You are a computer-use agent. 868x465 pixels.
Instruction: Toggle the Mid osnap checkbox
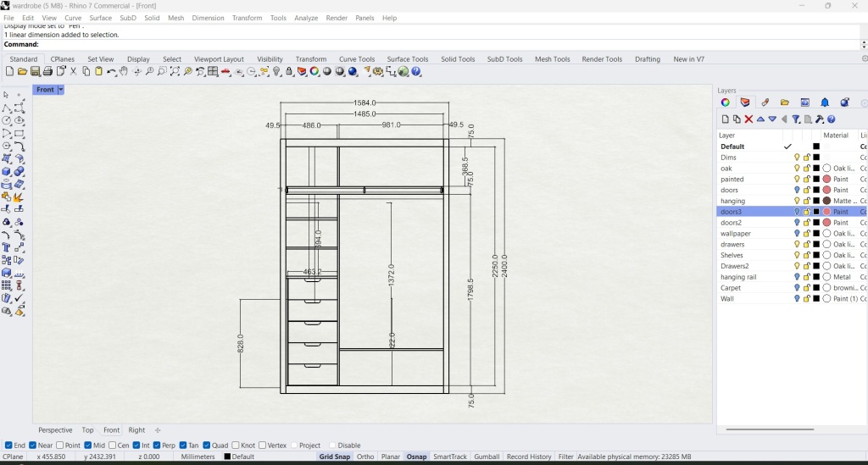pos(89,446)
